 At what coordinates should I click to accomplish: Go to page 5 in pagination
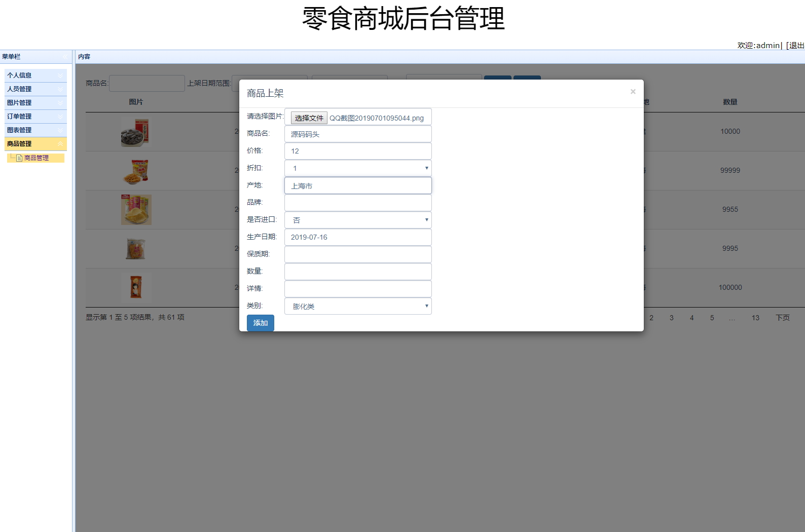coord(712,318)
